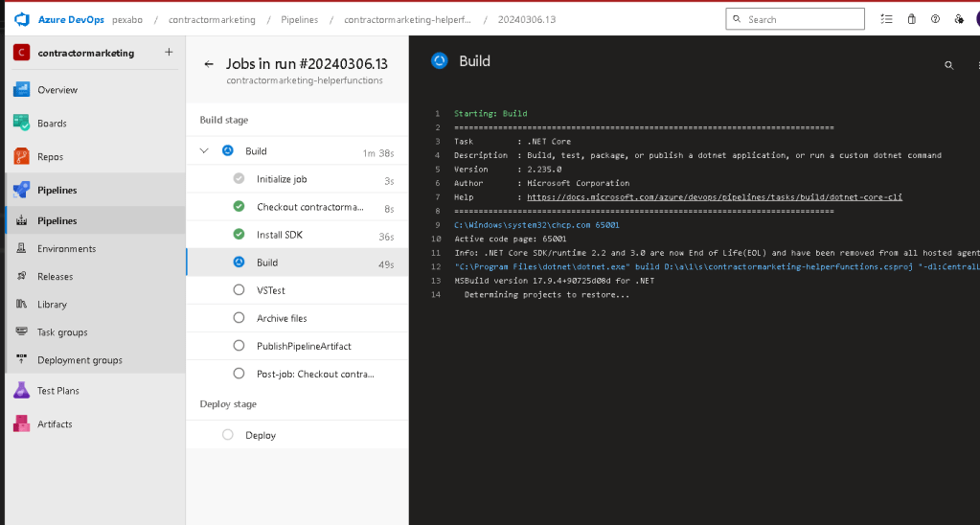This screenshot has height=525, width=980.
Task: Go back using the left arrow
Action: click(x=209, y=64)
